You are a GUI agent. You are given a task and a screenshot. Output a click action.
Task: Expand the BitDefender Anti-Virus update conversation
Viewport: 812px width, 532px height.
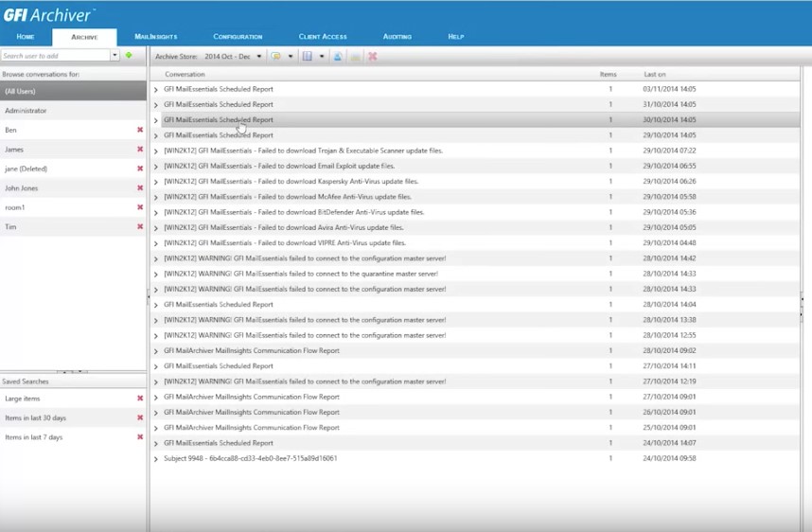pyautogui.click(x=156, y=213)
